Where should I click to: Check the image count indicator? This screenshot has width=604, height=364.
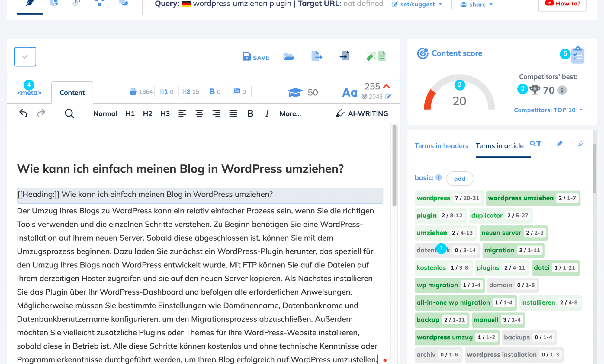click(x=239, y=91)
